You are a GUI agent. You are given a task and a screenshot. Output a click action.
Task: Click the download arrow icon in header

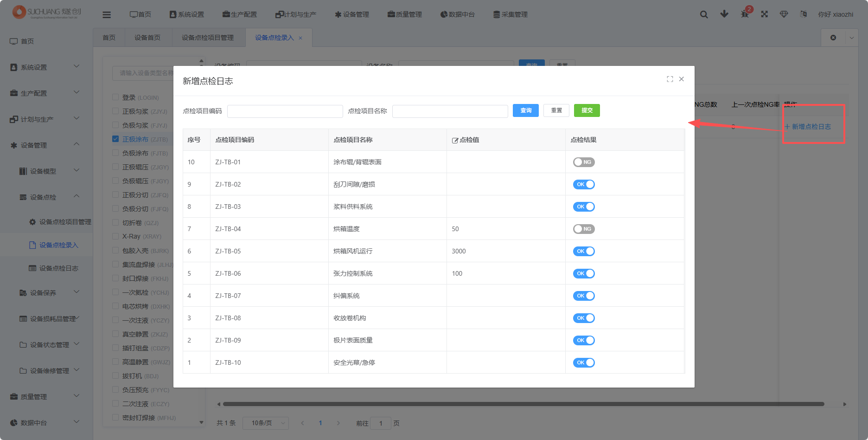click(x=724, y=14)
